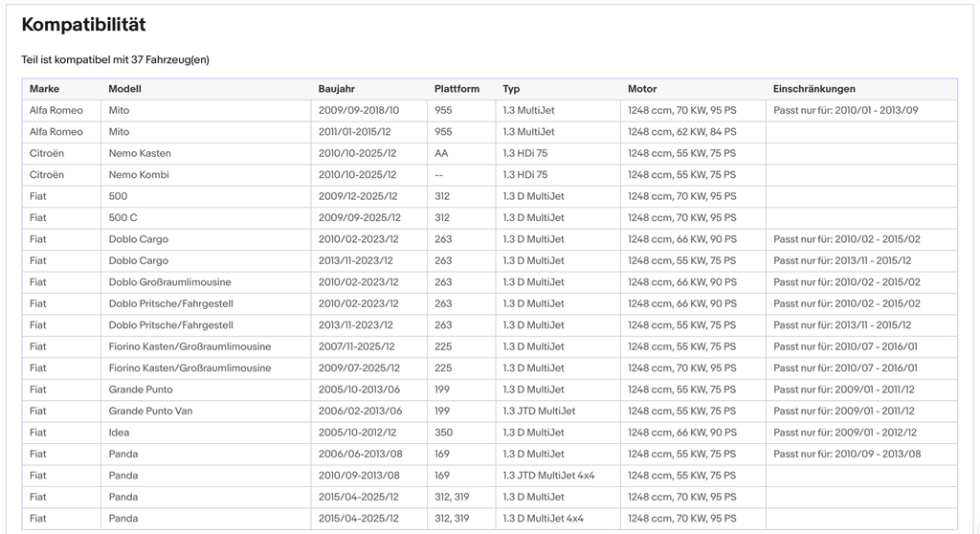Click the Marke column header
This screenshot has height=534, width=980.
[x=44, y=89]
